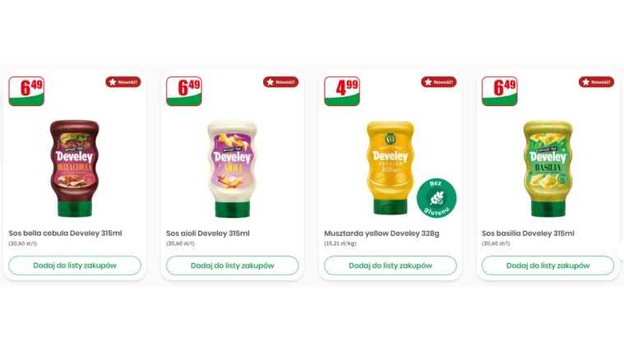Click the 6.49 price tag on bella cebula sauce
This screenshot has width=624, height=364.
click(x=26, y=91)
